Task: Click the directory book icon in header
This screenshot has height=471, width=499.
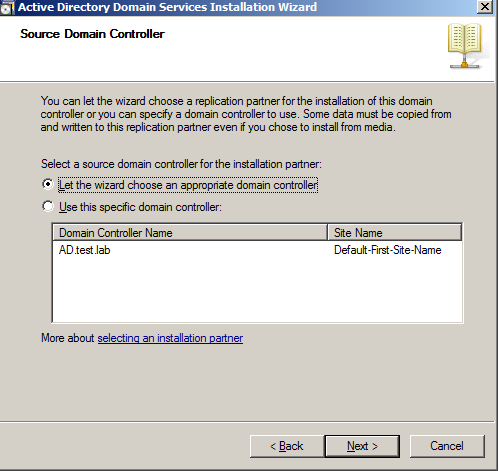Action: [x=465, y=46]
